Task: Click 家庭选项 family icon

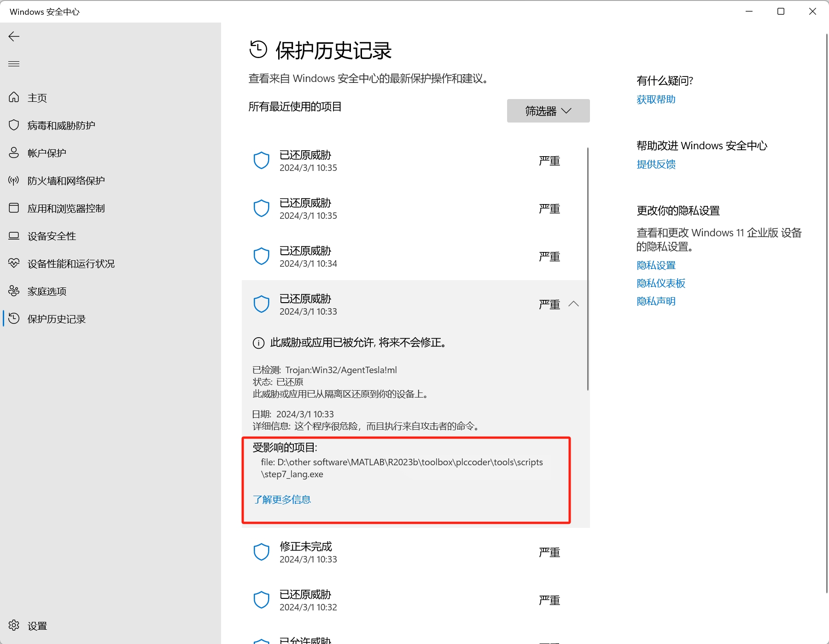Action: pos(14,291)
